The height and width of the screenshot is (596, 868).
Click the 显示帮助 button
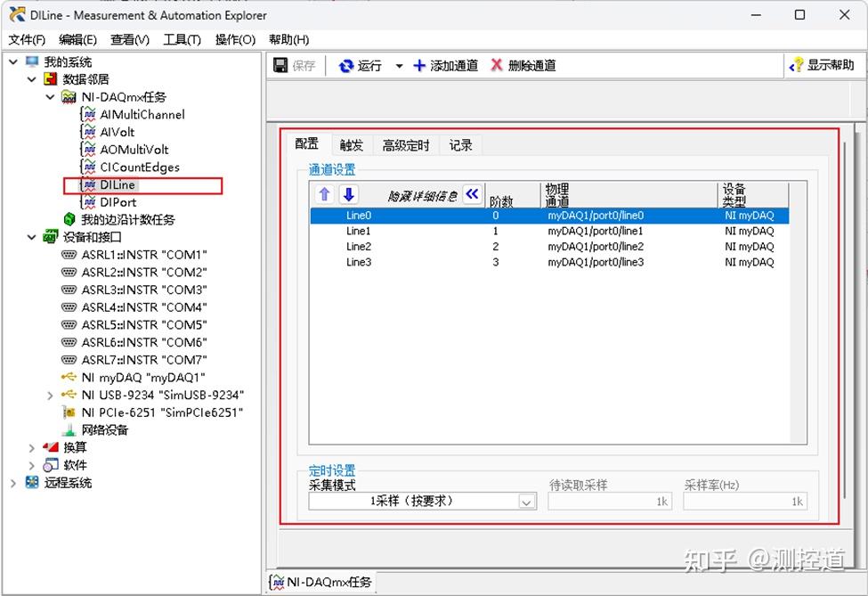point(822,65)
